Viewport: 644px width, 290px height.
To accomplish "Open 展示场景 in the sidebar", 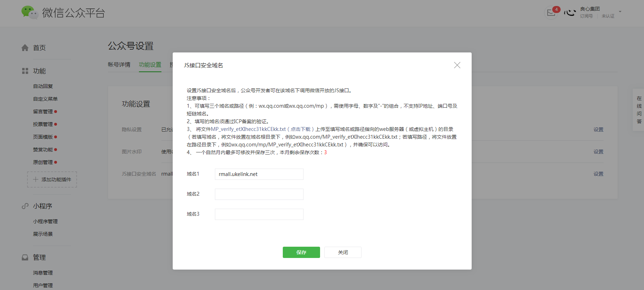I will [x=43, y=234].
